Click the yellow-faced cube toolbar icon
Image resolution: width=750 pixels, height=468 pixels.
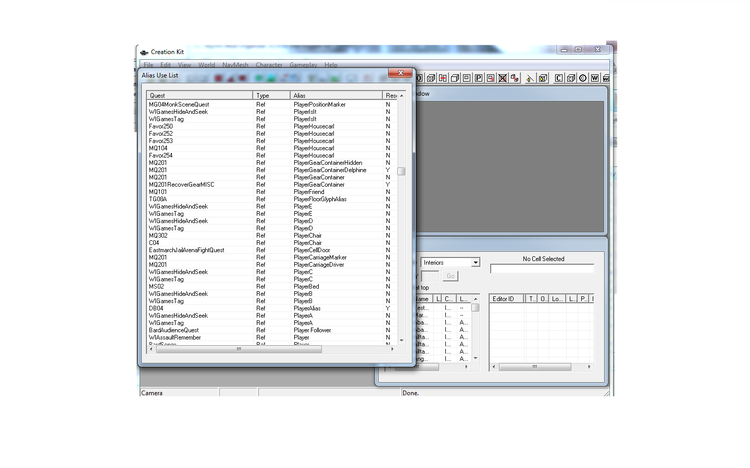pos(542,78)
